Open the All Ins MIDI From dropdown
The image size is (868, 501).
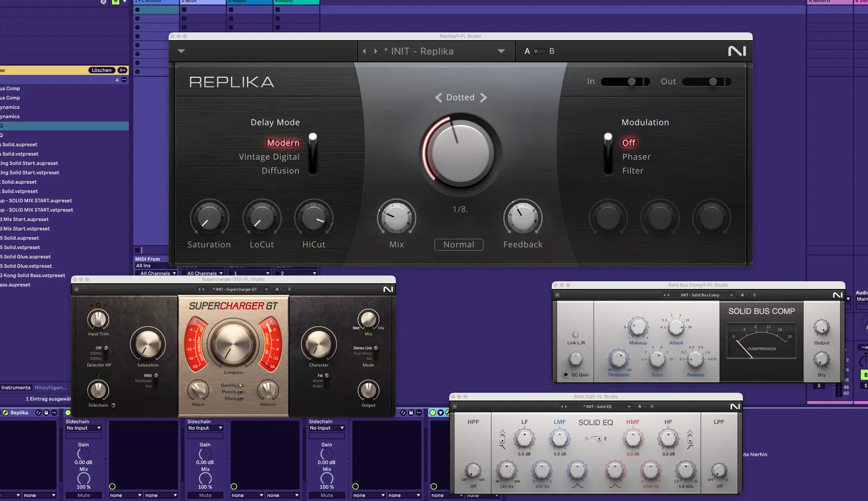click(x=151, y=266)
